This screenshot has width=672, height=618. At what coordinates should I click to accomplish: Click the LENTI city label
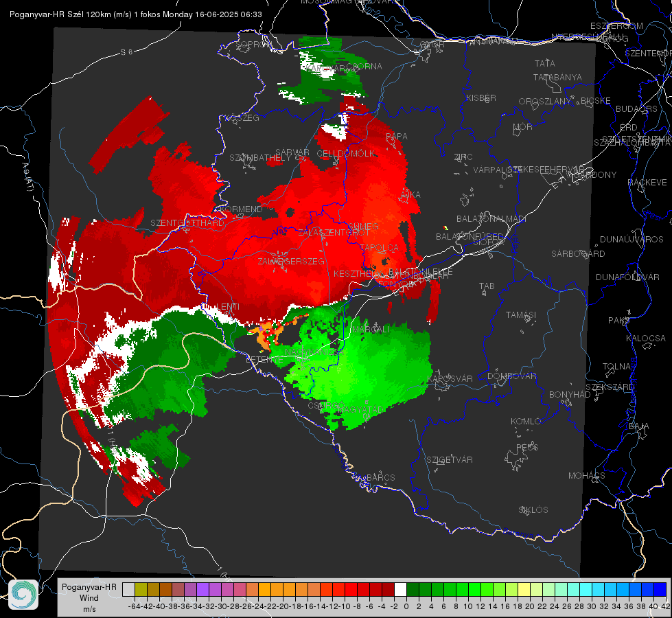pyautogui.click(x=228, y=307)
